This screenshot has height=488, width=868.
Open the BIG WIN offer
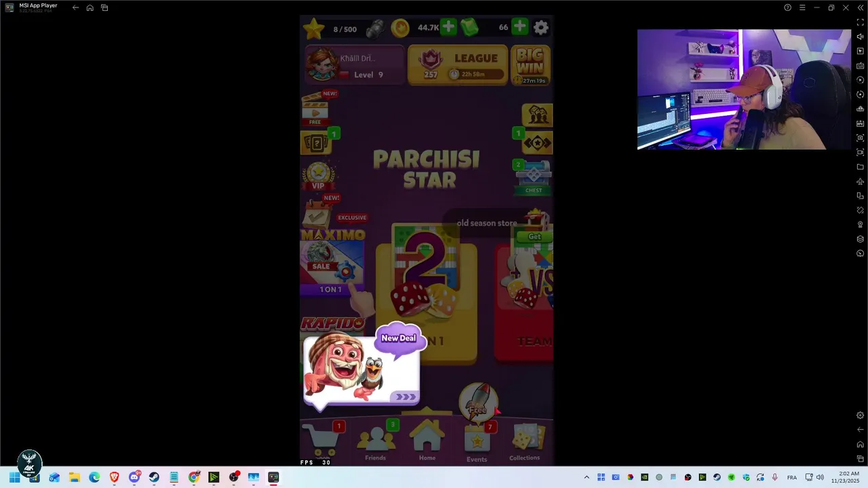point(530,65)
